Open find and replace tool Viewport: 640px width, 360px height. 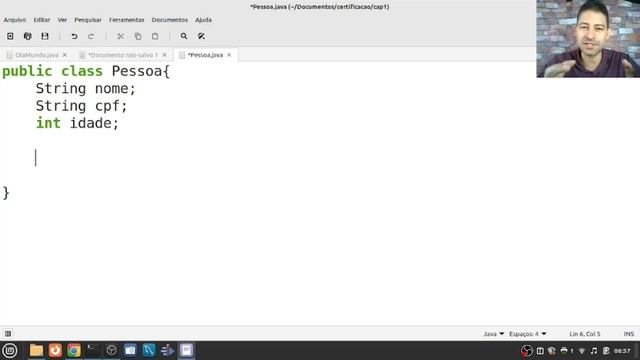[201, 36]
